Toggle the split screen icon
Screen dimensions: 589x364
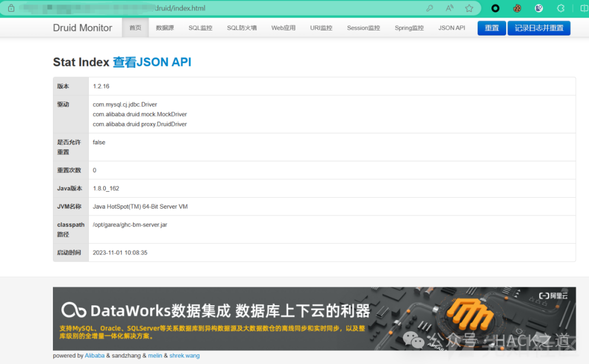[584, 8]
